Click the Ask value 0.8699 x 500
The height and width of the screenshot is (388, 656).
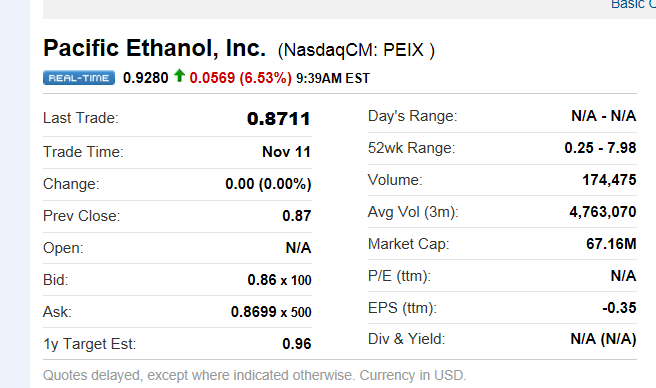271,312
